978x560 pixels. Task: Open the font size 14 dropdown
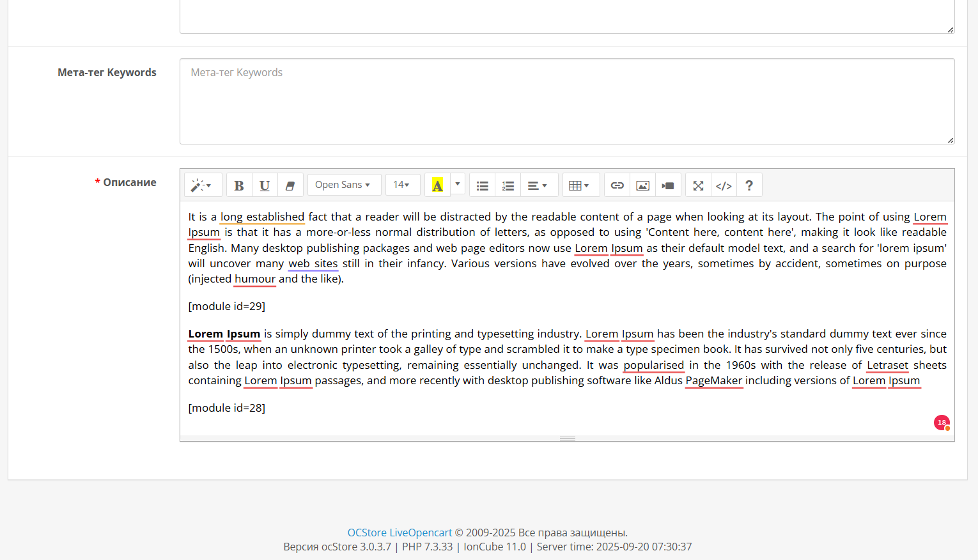point(402,185)
